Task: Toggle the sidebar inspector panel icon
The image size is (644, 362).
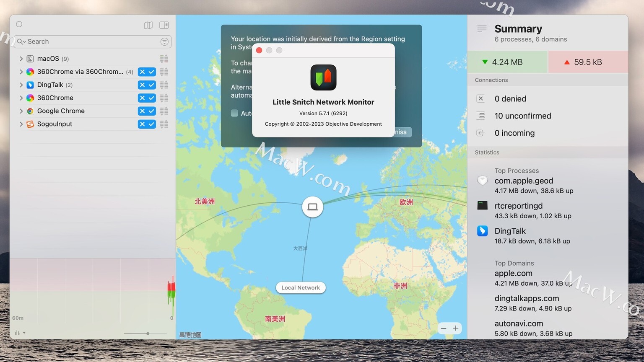Action: tap(164, 25)
